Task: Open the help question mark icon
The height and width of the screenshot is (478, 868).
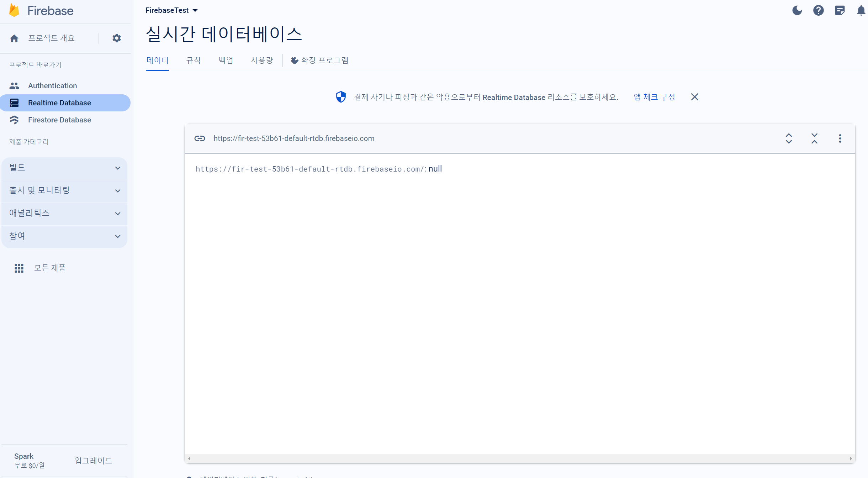Action: [818, 10]
